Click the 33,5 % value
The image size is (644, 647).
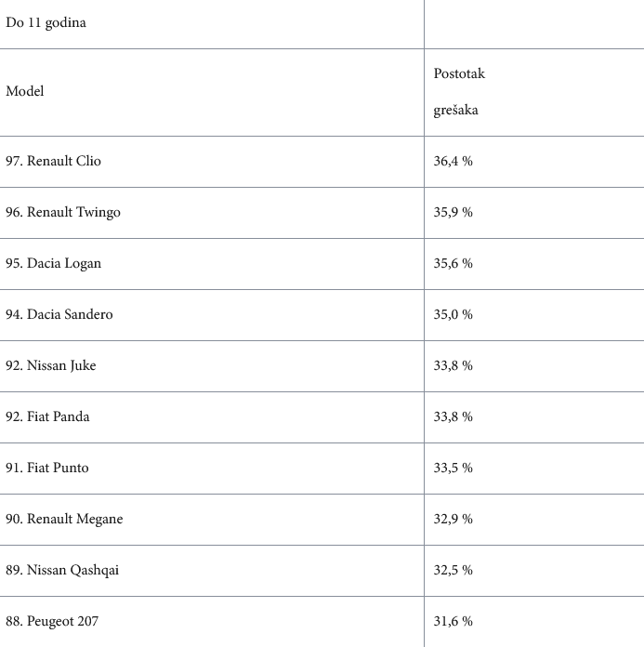[x=453, y=468]
